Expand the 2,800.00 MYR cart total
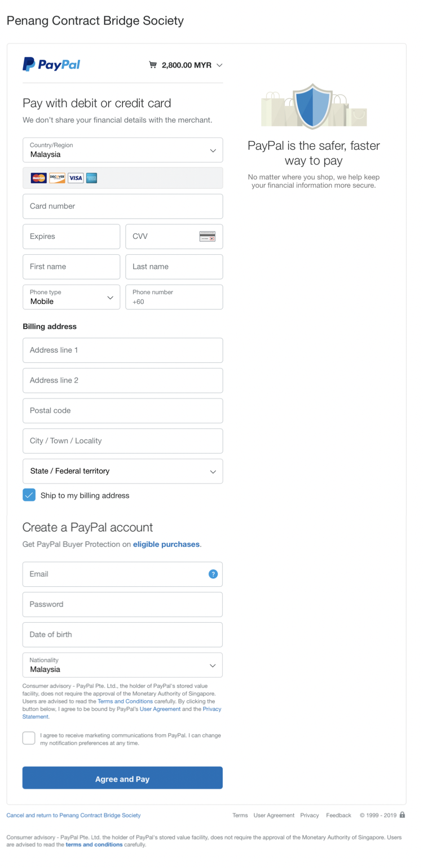423x868 pixels. tap(192, 65)
